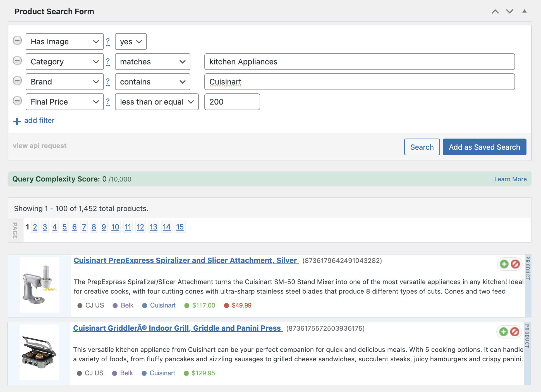Go to results page 3

point(45,227)
